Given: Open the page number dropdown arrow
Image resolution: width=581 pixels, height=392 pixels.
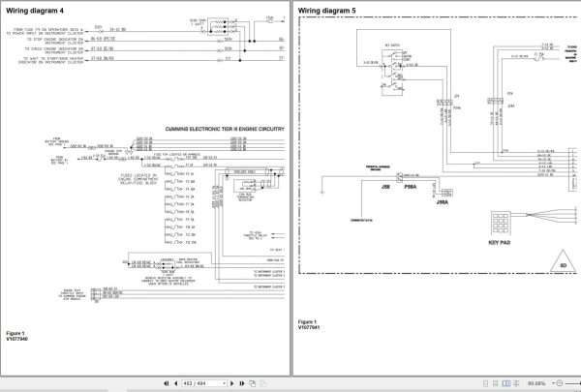Looking at the screenshot, I should tap(225, 383).
